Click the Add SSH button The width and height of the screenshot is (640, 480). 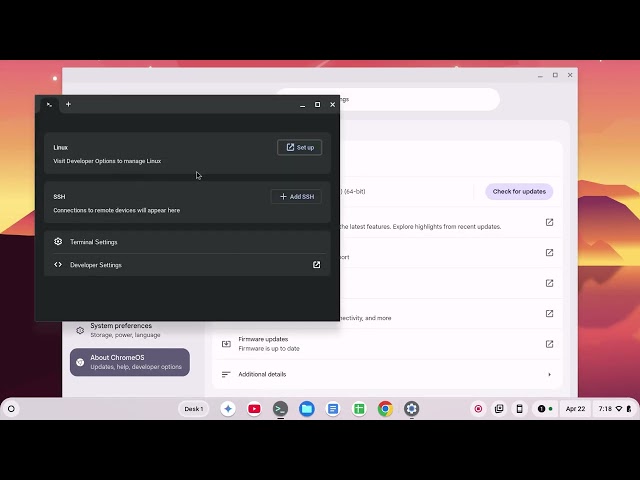[x=296, y=197]
